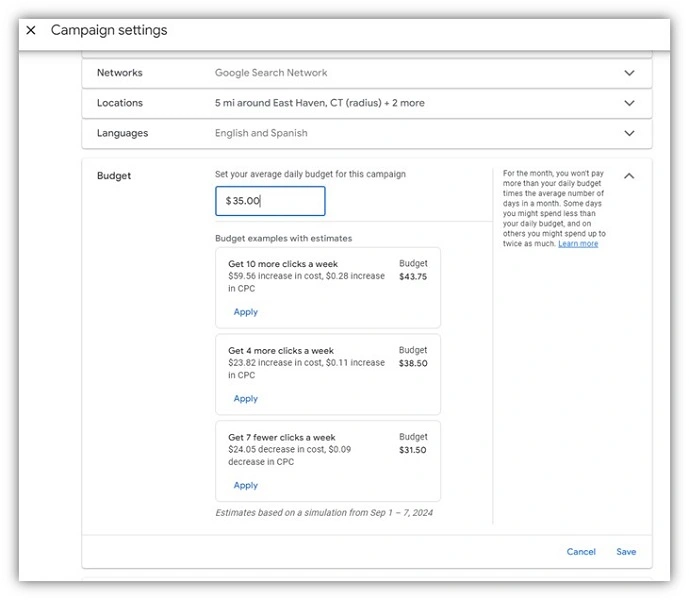Collapse the Budget section chevron

tap(629, 176)
